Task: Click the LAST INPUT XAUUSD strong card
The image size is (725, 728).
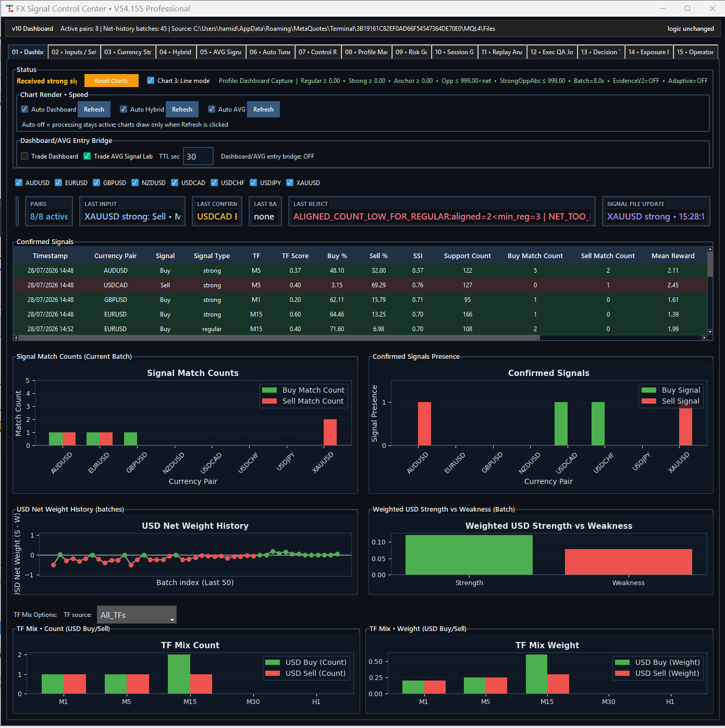Action: [x=132, y=211]
